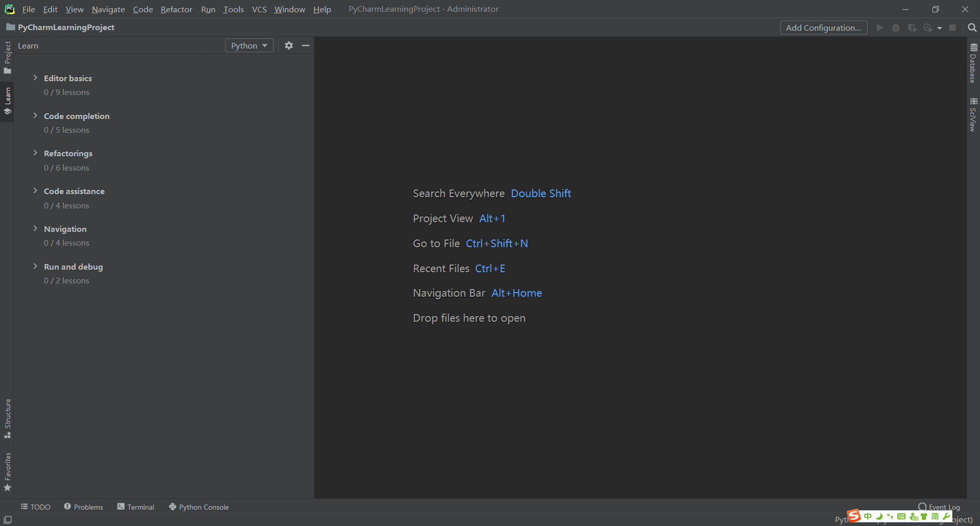This screenshot has height=526, width=980.
Task: Open the Run menu
Action: tap(208, 9)
